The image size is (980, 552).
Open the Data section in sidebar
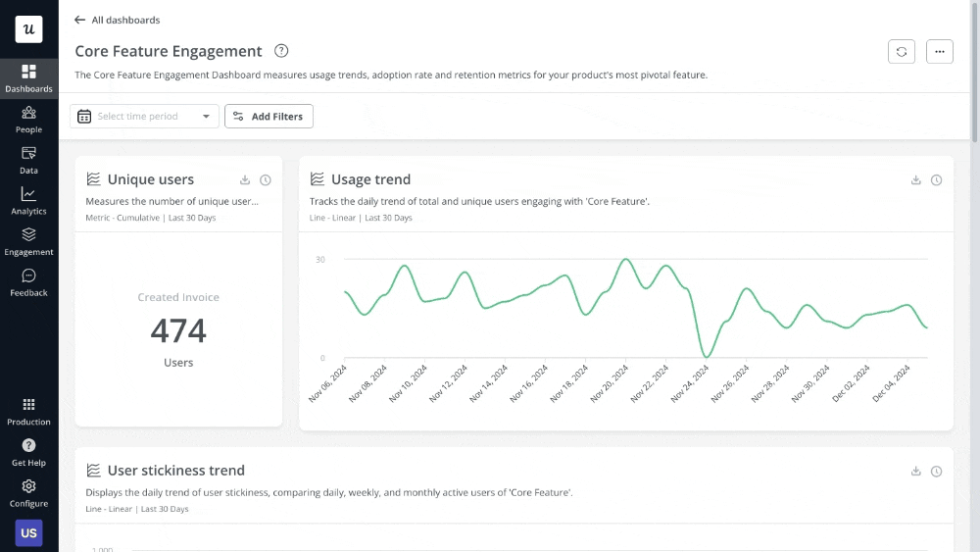point(28,161)
